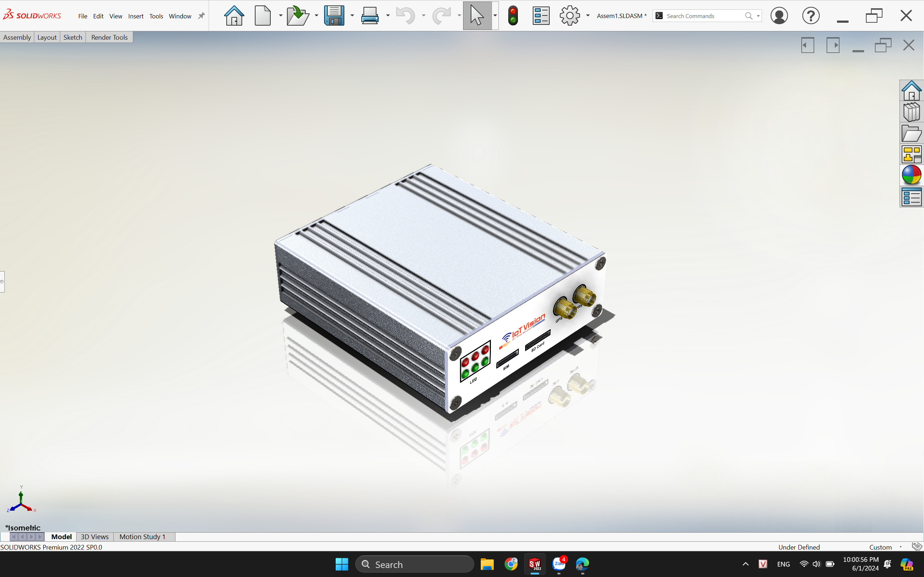Viewport: 924px width, 577px height.
Task: Open the Appearances color ball panel
Action: [911, 175]
